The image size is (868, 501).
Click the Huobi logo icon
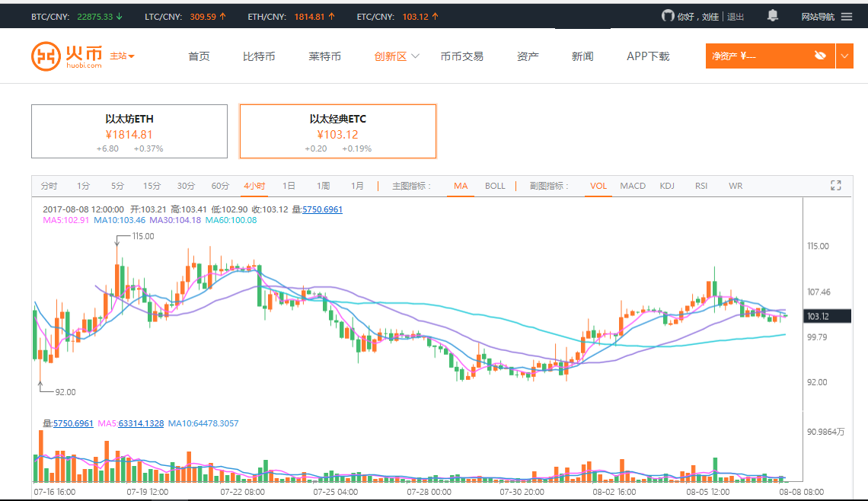(46, 56)
